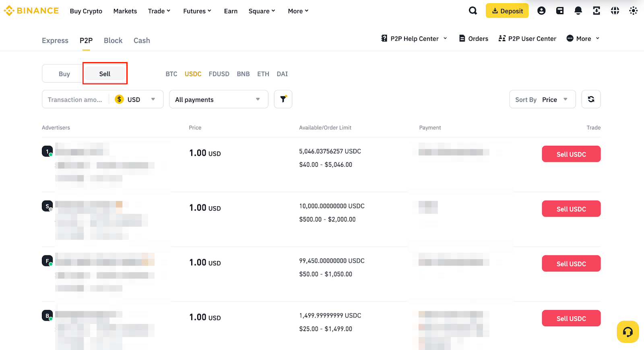644x350 pixels.
Task: Select the FDUSD coin tab
Action: point(219,74)
